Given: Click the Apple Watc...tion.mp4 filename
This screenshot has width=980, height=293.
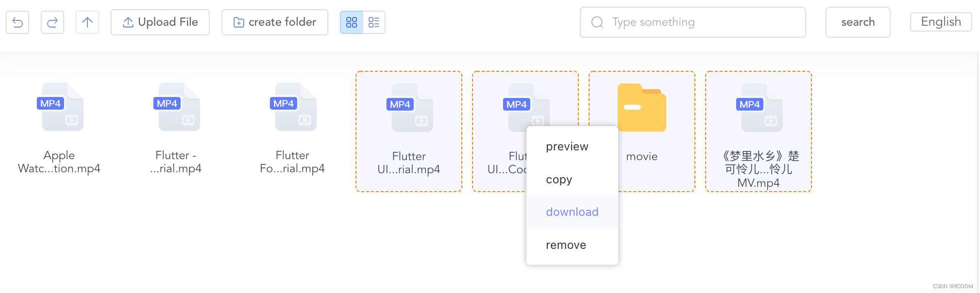Looking at the screenshot, I should (x=59, y=162).
